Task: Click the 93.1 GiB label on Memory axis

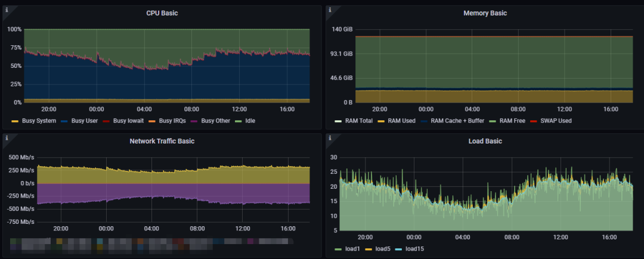Action: [x=342, y=54]
